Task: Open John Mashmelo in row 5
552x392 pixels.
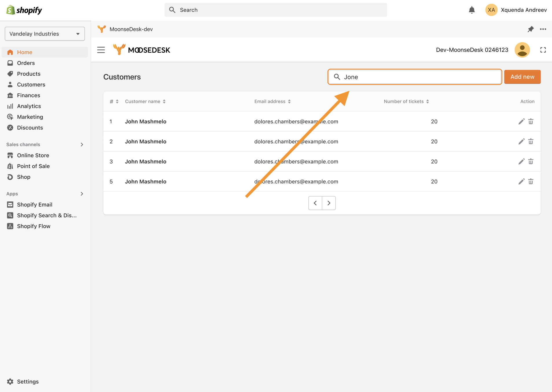Action: tap(146, 182)
